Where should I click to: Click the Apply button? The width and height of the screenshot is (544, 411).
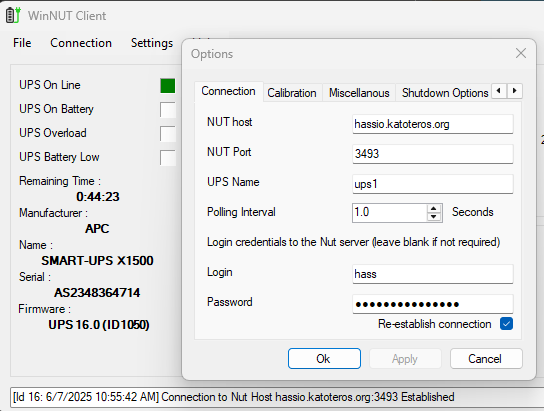pyautogui.click(x=405, y=359)
